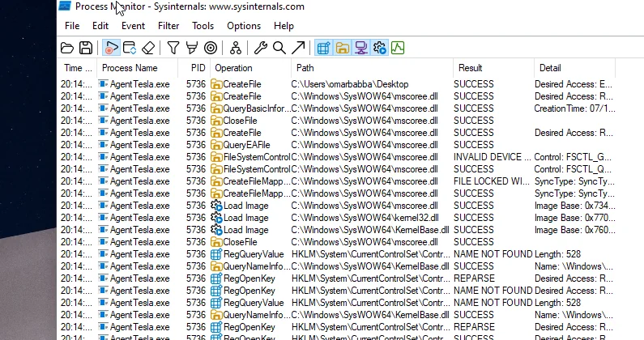The image size is (644, 340).
Task: Select the Include Process From Window target icon
Action: [x=211, y=48]
